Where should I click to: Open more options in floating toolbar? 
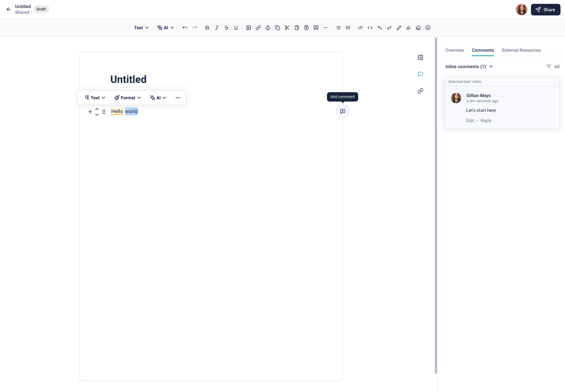(178, 98)
